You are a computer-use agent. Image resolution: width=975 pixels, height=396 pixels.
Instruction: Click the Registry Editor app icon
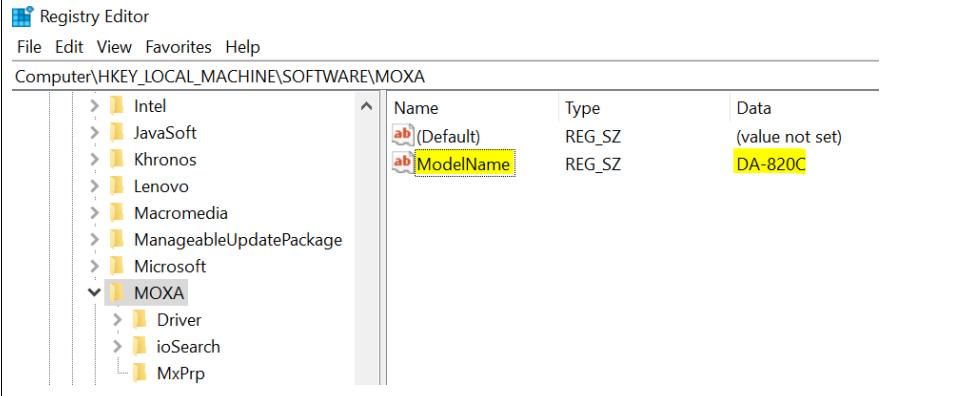(23, 16)
